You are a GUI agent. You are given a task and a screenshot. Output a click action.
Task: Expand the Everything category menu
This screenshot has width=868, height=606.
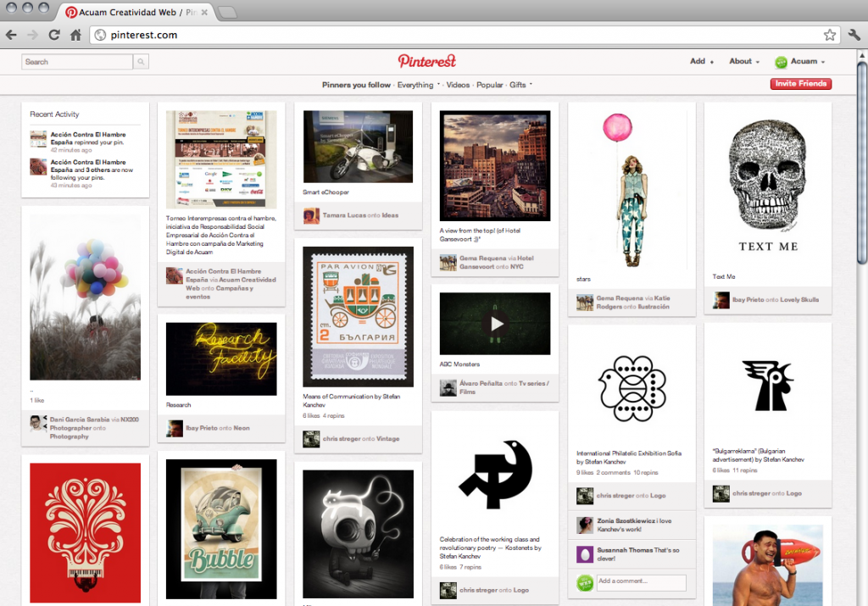pos(418,85)
